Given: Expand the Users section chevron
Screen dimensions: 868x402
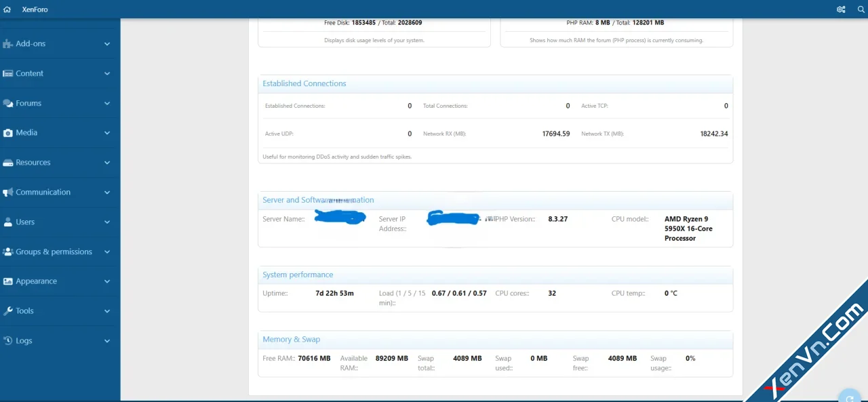Looking at the screenshot, I should click(x=107, y=222).
